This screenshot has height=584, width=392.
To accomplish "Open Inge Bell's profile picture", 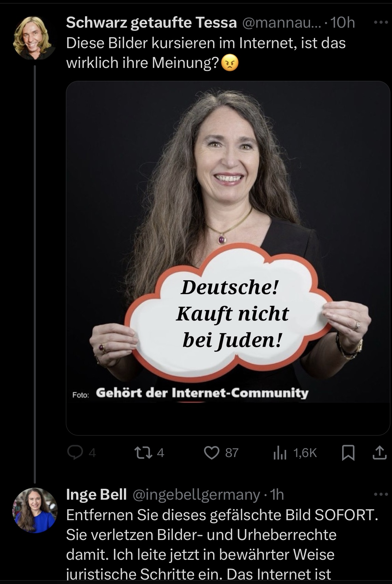I will tap(34, 511).
